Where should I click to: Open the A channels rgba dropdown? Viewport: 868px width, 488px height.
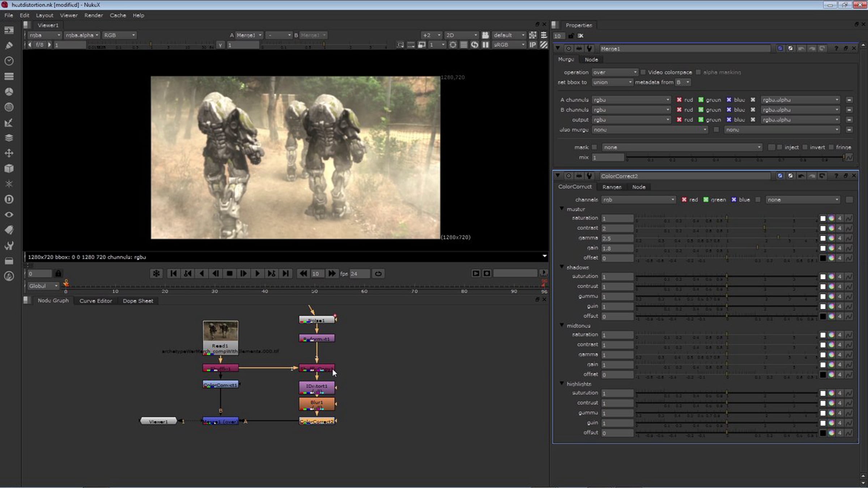631,100
